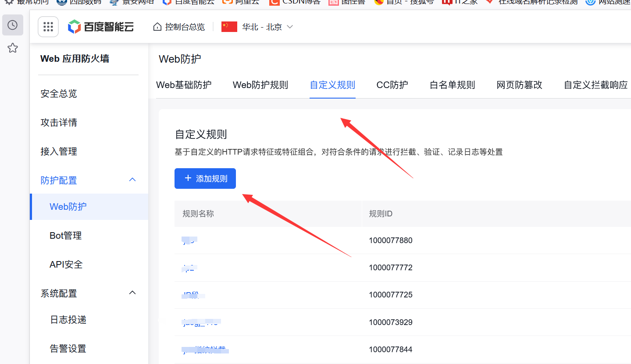Switch to the CC防护 tab

pos(392,85)
